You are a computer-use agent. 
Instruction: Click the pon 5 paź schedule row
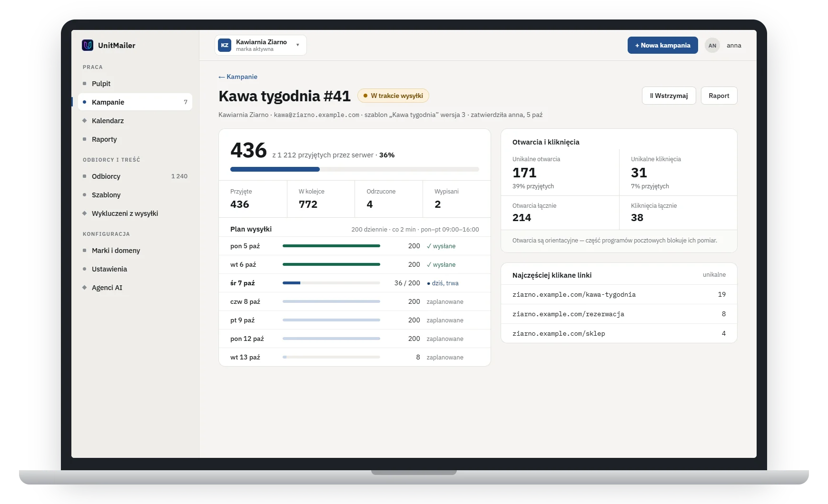[355, 246]
